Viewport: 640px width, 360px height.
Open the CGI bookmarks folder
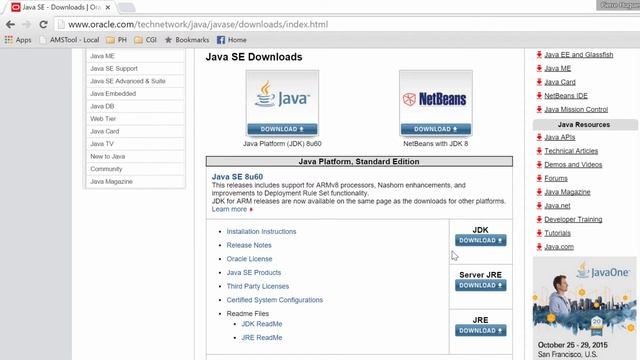[146, 40]
